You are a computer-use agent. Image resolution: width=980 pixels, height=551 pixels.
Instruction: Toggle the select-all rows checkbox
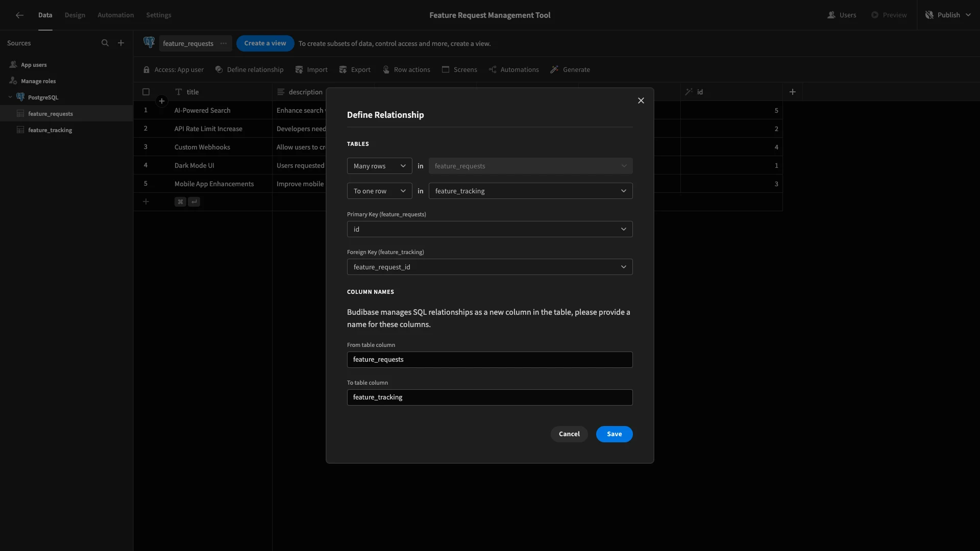[146, 92]
